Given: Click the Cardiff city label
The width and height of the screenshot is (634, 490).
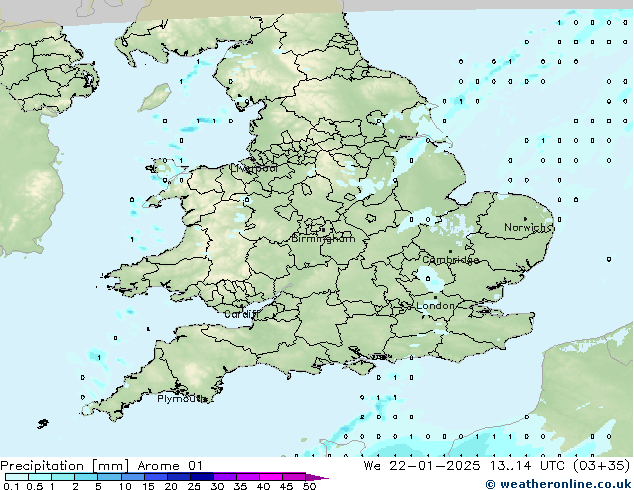Looking at the screenshot, I should [x=241, y=314].
